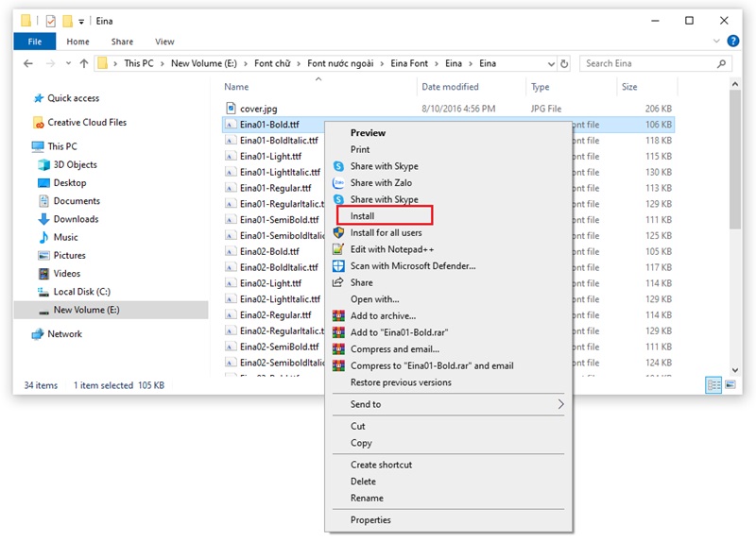Choose Rename from the context menu
756x542 pixels.
[x=367, y=499]
